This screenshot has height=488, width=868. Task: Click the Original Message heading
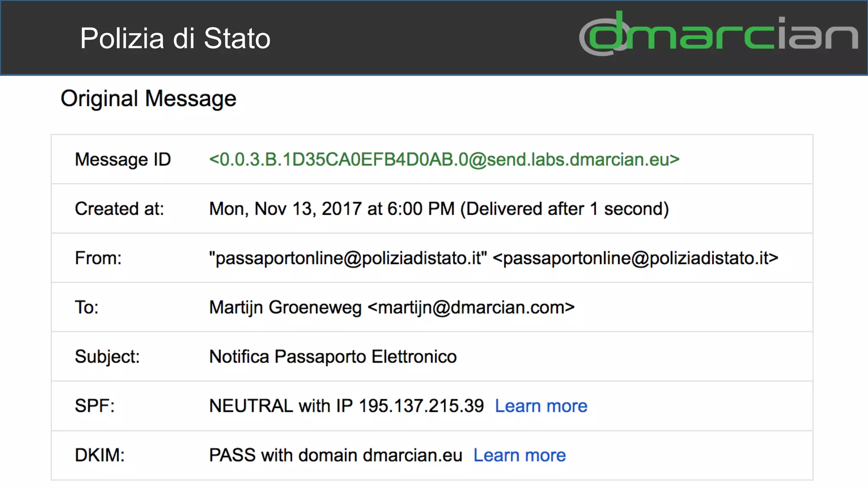click(148, 99)
